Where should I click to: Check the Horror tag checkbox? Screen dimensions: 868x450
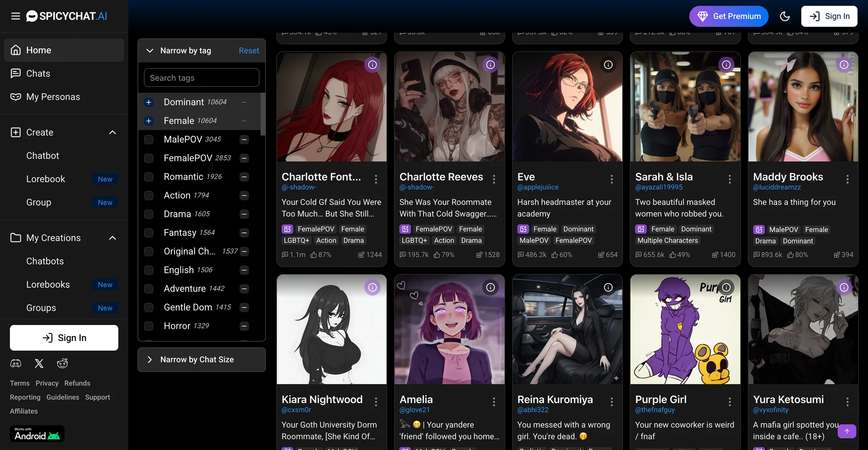point(149,326)
